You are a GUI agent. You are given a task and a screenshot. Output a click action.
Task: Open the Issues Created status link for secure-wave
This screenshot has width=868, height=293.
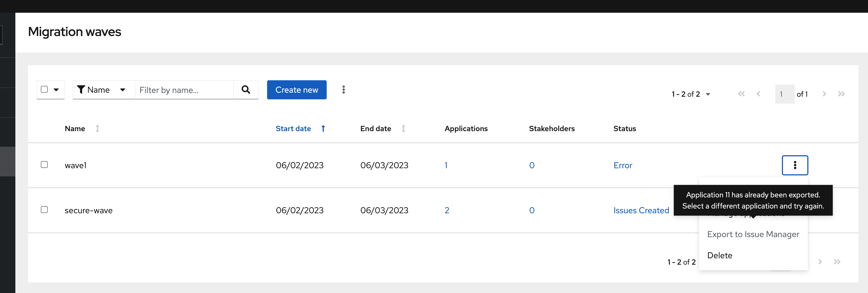coord(641,210)
